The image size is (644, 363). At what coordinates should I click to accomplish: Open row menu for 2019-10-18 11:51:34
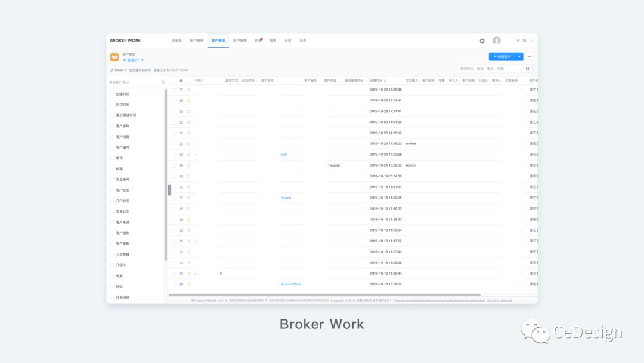181,187
